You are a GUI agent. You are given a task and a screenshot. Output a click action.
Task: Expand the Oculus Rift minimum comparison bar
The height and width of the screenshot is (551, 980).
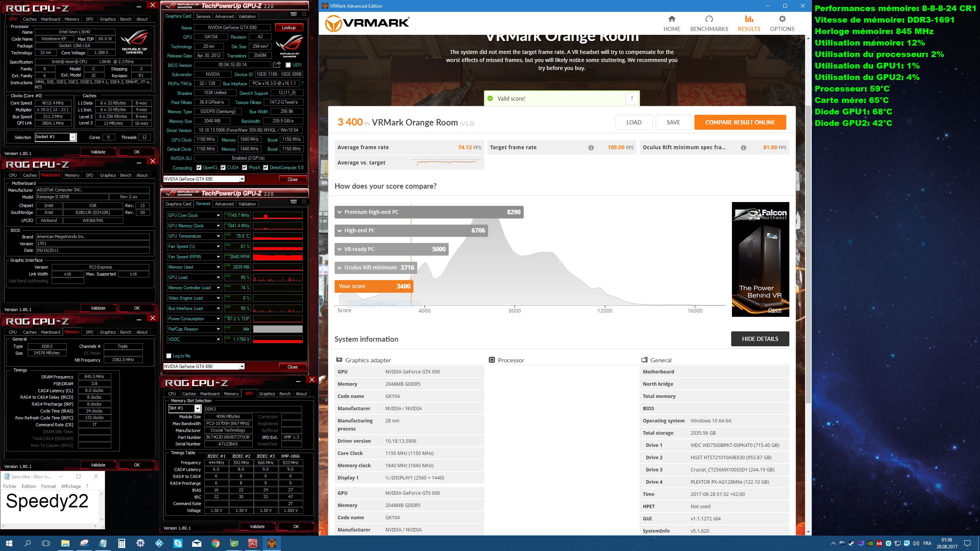(x=376, y=267)
